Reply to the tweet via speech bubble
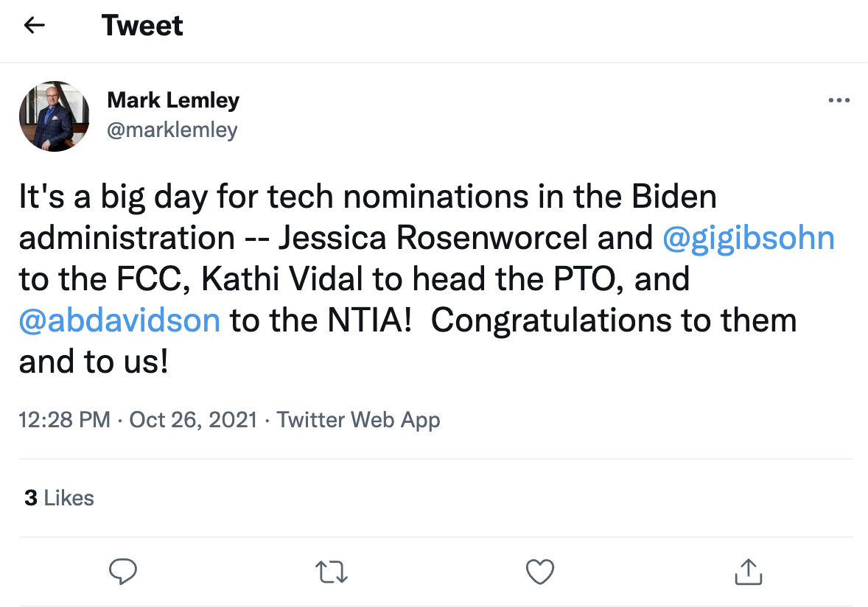The height and width of the screenshot is (607, 868). click(123, 571)
